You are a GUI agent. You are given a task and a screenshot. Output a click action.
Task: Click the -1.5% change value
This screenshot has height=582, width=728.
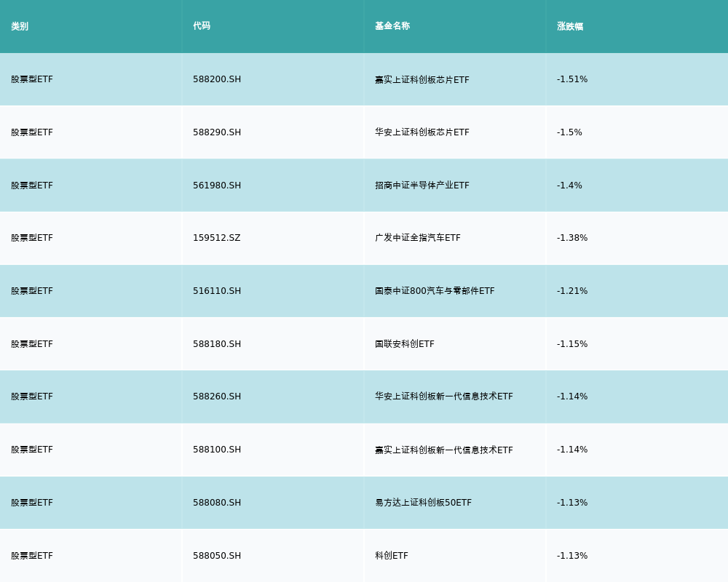569,132
